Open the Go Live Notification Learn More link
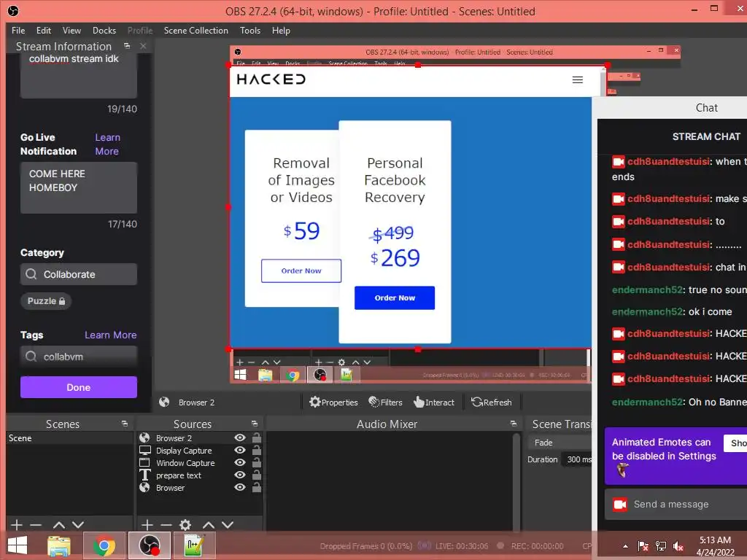Image resolution: width=747 pixels, height=560 pixels. 107,144
